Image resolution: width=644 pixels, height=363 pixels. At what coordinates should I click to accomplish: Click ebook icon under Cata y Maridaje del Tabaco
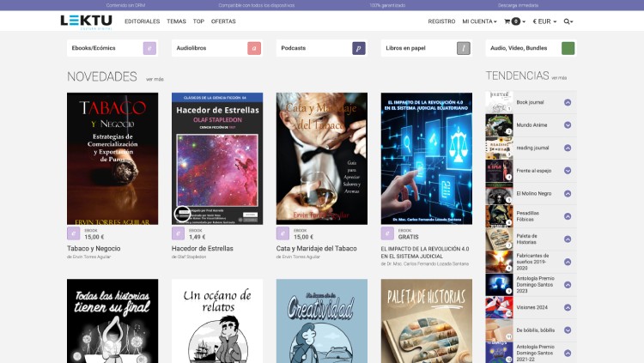283,233
